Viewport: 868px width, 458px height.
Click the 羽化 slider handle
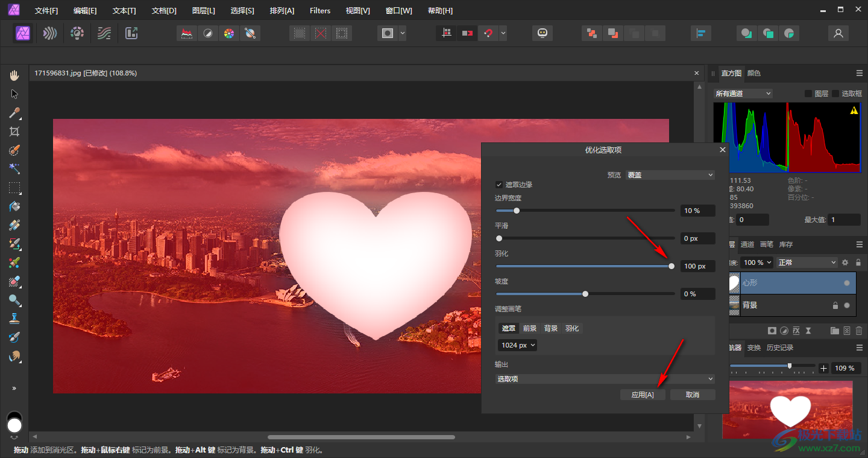coord(671,266)
